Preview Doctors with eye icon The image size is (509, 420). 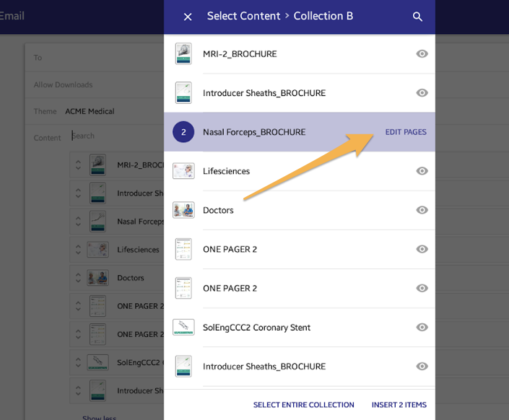click(x=422, y=210)
